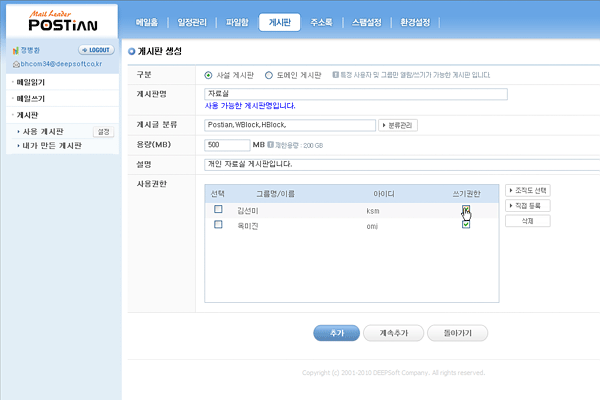
Task: Click the 설정 button beside 사용 게시판
Action: click(103, 132)
